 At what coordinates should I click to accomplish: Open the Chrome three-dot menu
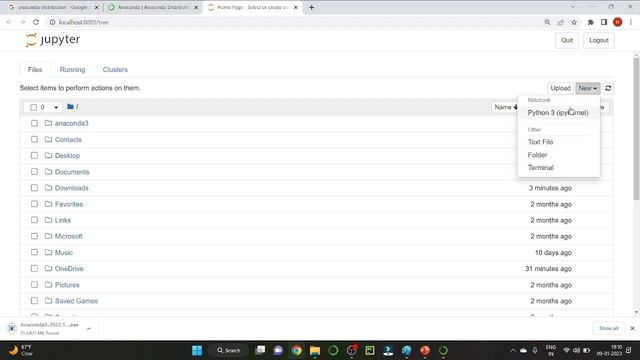[x=631, y=22]
